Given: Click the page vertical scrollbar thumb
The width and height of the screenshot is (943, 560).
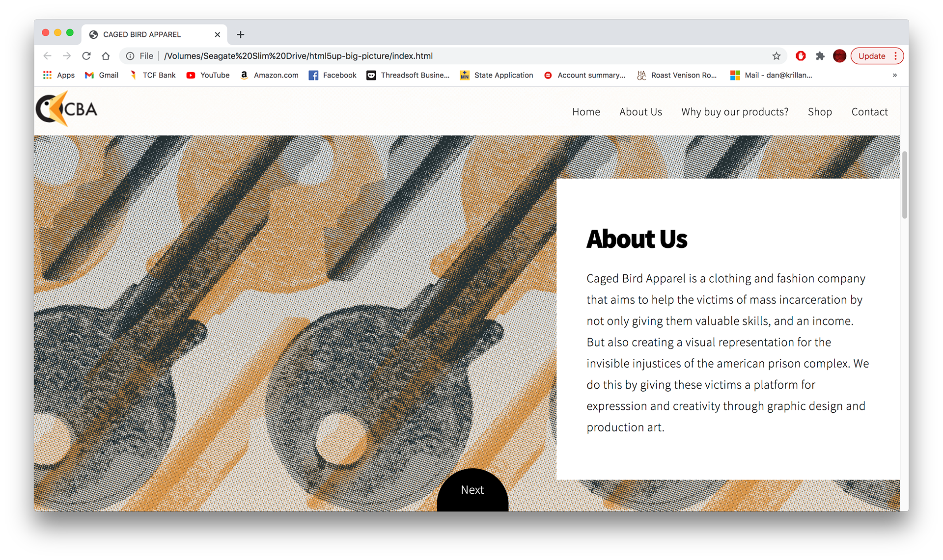Looking at the screenshot, I should pyautogui.click(x=904, y=185).
